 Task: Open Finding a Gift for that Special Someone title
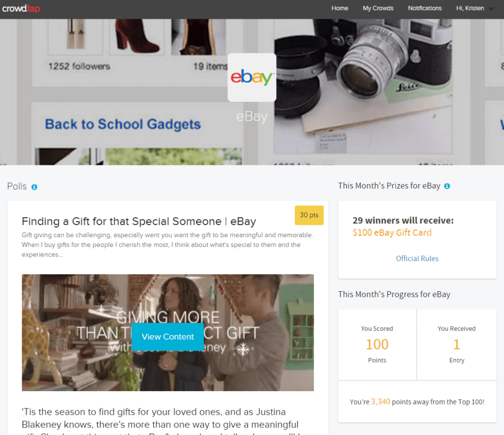(x=139, y=221)
